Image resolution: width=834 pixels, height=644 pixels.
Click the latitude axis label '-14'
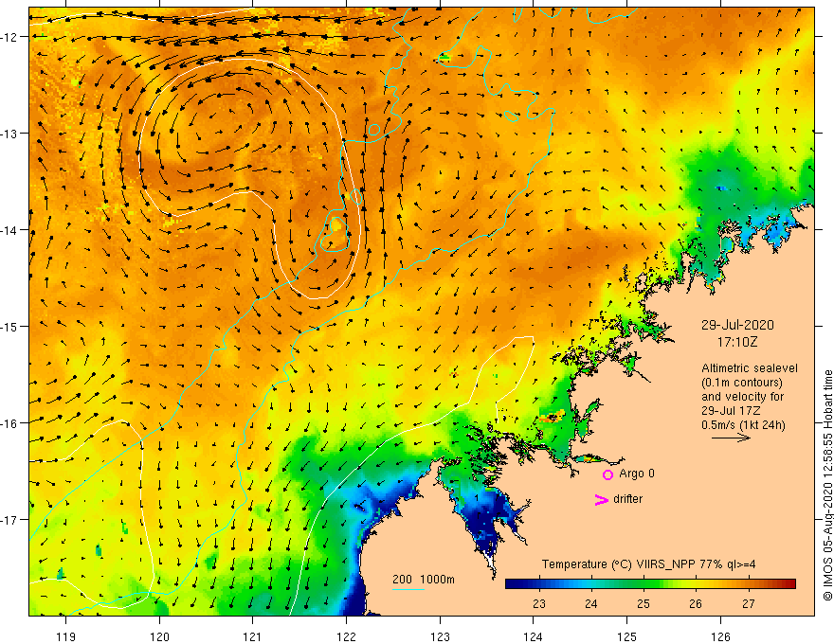tap(9, 230)
